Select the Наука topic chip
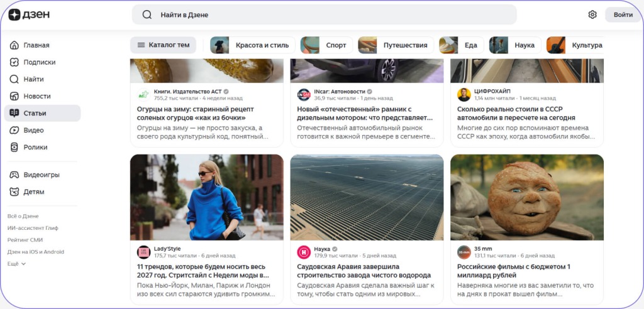644x309 pixels. [515, 45]
